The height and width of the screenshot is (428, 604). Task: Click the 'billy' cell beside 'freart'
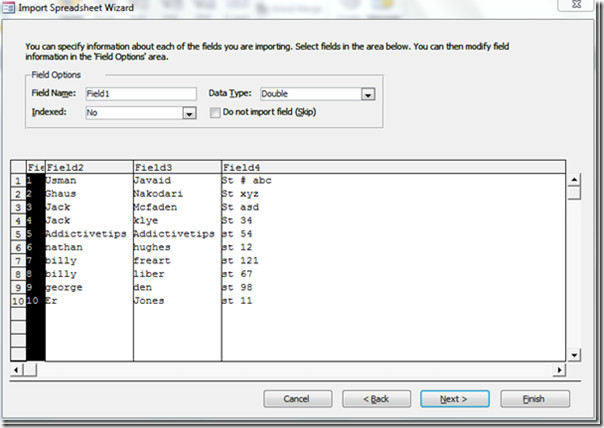pos(89,260)
